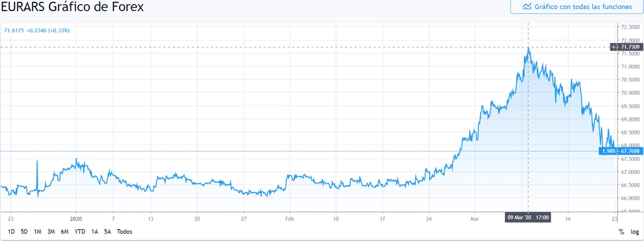The image size is (644, 241).
Task: Choose the 1M time range
Action: (38, 232)
